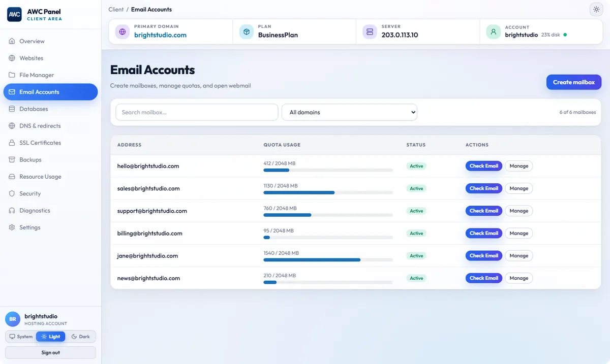Check Email for billing@brightstudio.com
The width and height of the screenshot is (610, 364).
click(x=484, y=233)
